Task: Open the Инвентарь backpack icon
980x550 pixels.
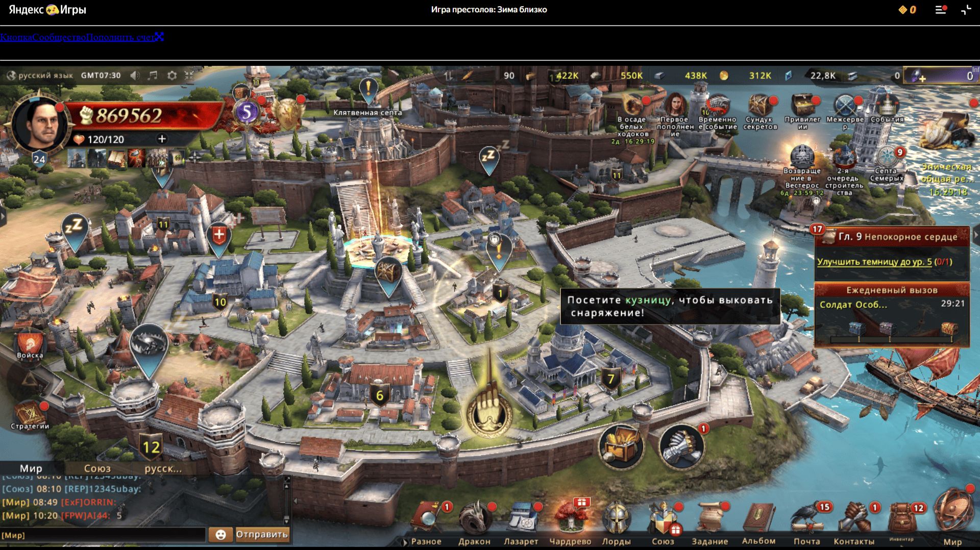Action: 901,518
